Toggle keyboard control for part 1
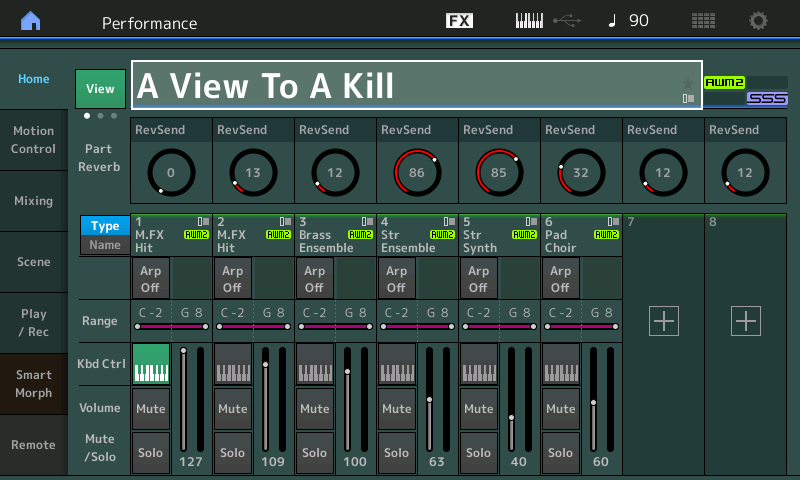The image size is (800, 480). [150, 364]
